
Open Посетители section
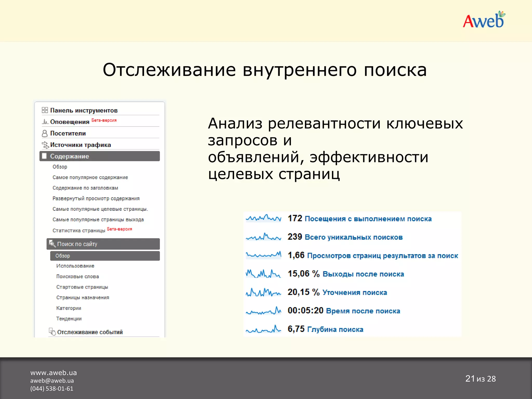coord(68,133)
